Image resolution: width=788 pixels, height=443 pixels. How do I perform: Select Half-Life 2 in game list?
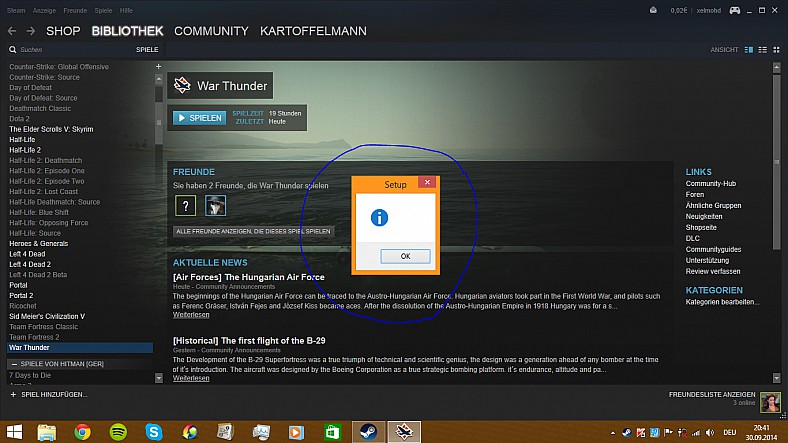[25, 150]
